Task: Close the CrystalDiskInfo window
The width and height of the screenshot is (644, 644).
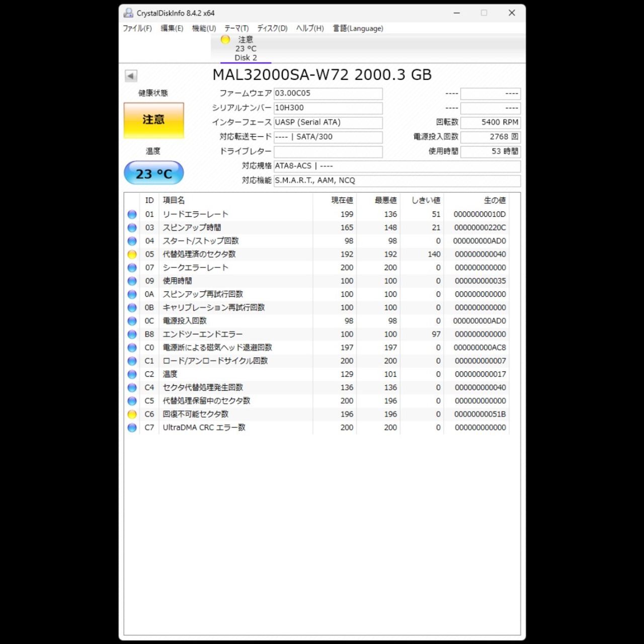Action: [512, 13]
